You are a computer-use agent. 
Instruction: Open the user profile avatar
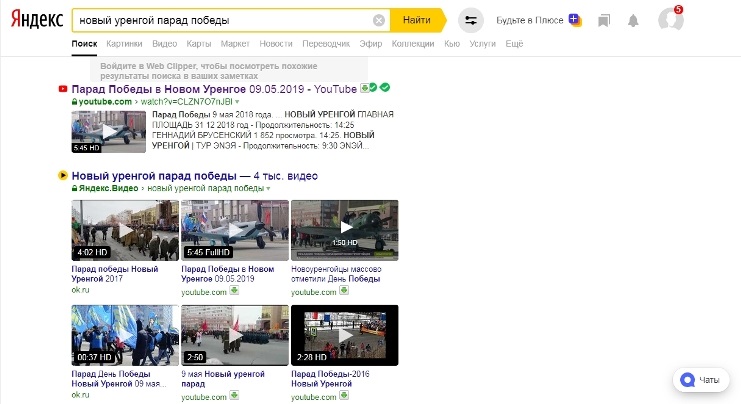(671, 20)
